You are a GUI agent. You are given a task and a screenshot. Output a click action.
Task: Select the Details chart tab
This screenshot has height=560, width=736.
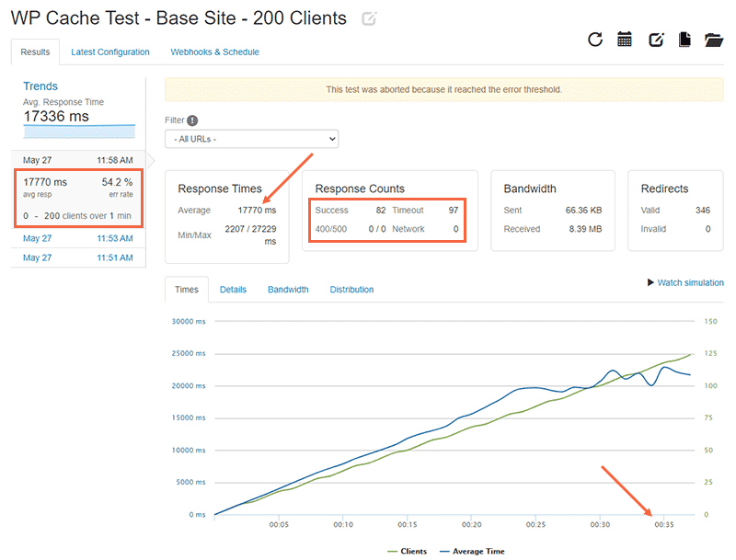[x=233, y=290]
